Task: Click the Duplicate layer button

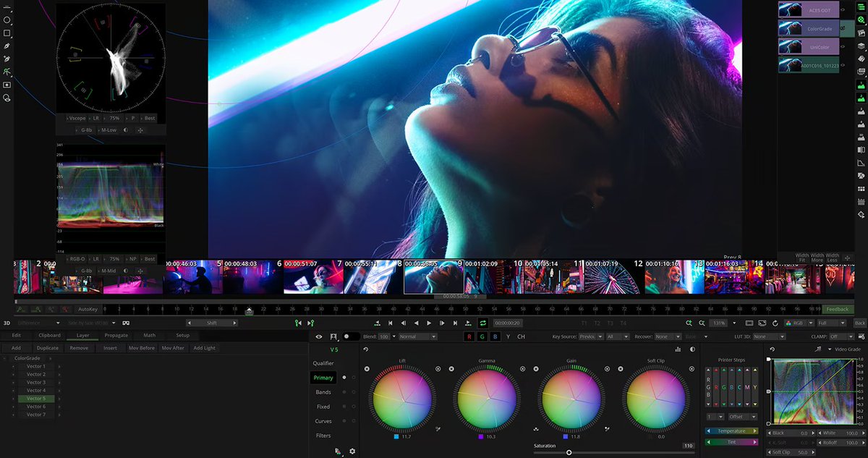Action: (x=47, y=348)
